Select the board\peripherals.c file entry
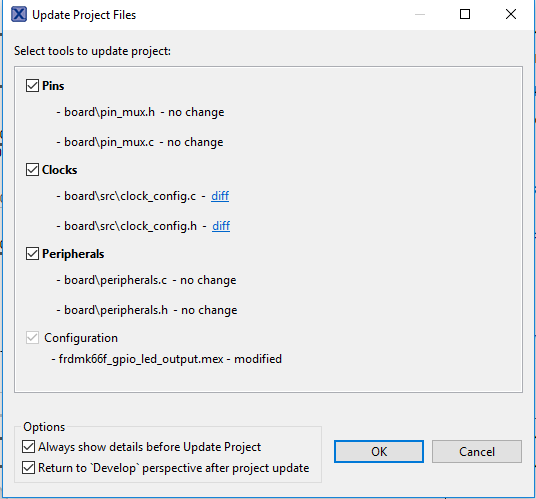Viewport: 536px width, 499px height. 116,280
